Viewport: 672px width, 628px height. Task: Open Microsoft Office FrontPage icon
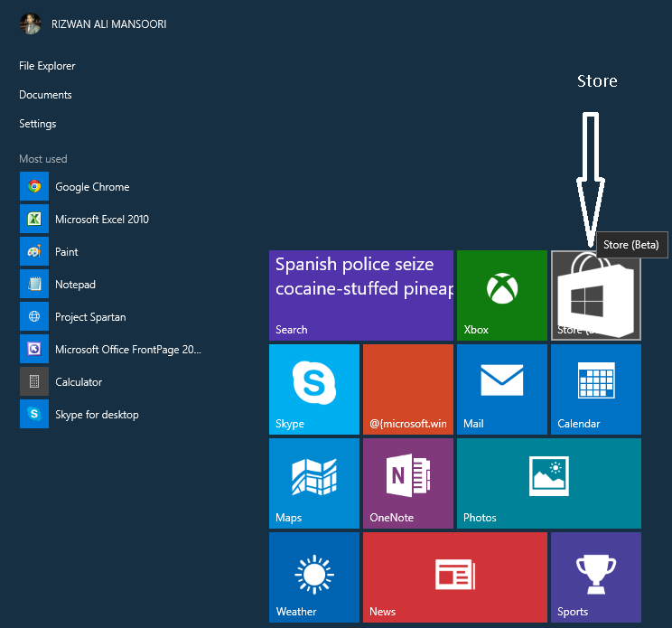34,349
